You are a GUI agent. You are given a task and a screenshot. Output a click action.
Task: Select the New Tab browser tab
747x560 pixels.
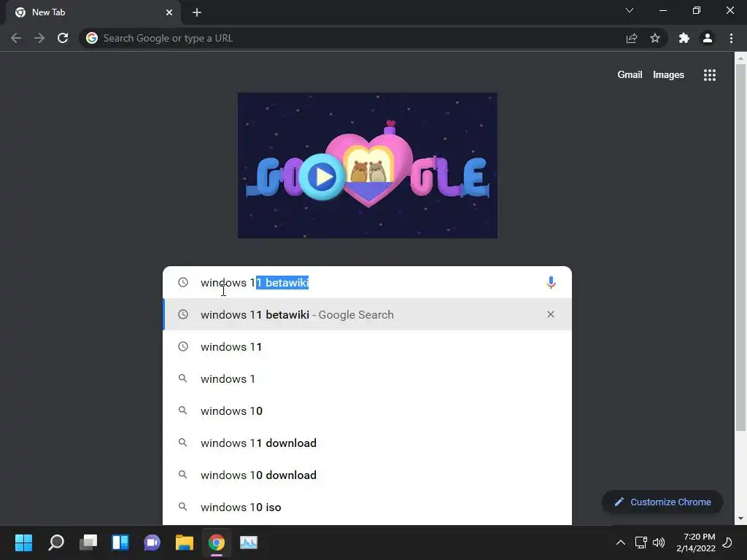point(93,12)
